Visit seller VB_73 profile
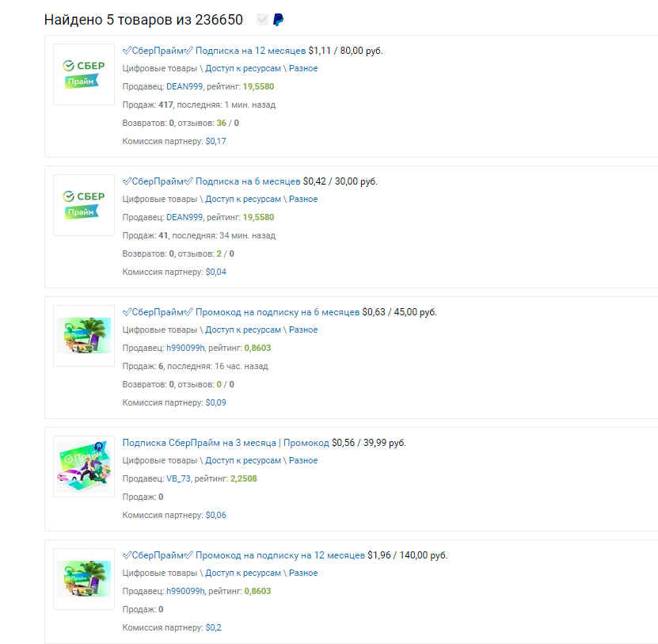The width and height of the screenshot is (658, 644). (x=178, y=478)
